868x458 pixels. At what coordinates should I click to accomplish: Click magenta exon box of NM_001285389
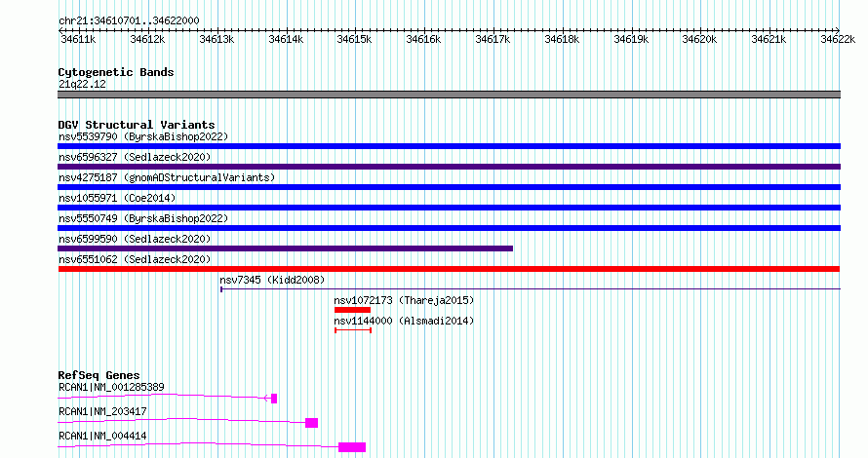pos(274,399)
